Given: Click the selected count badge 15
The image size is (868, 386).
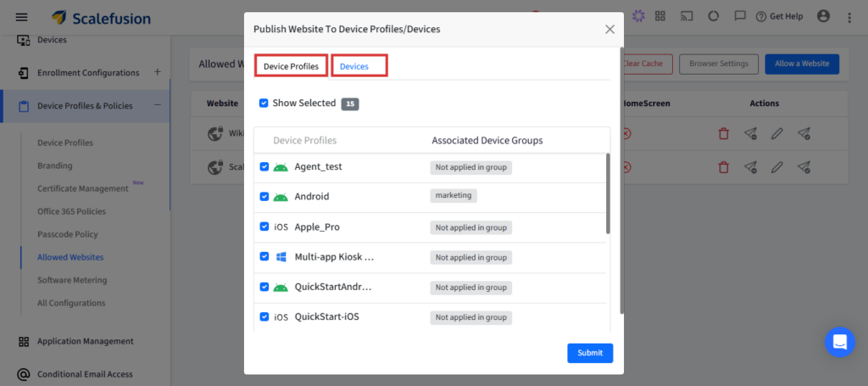Looking at the screenshot, I should [350, 104].
